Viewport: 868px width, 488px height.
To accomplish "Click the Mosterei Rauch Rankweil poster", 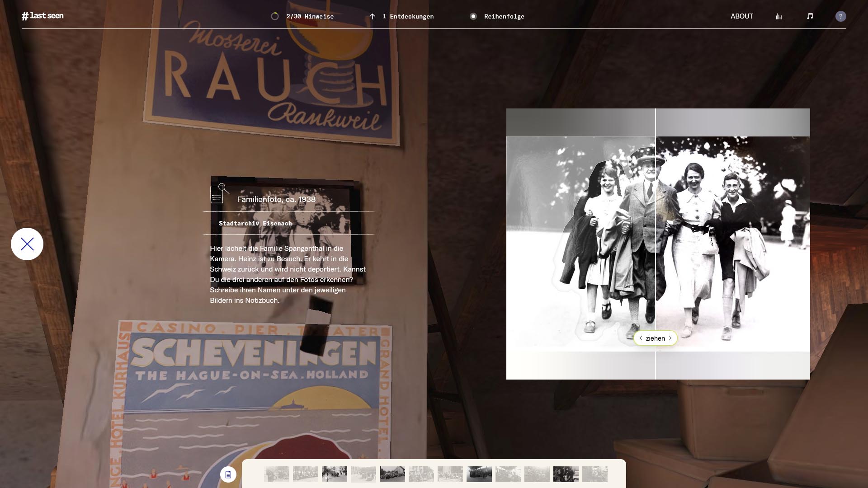I will [x=271, y=72].
